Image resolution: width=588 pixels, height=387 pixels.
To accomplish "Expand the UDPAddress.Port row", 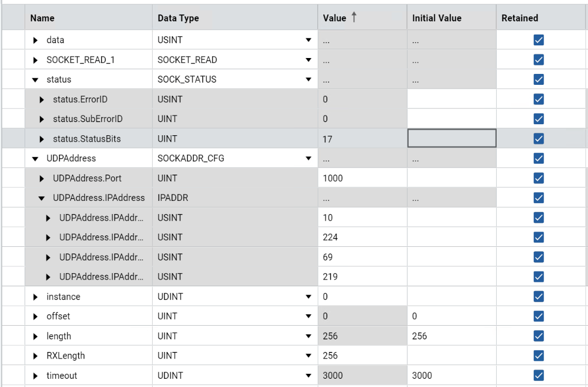I will [42, 178].
